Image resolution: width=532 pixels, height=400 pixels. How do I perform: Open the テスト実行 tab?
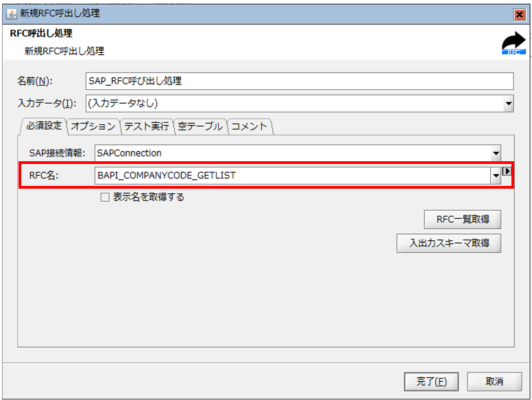tap(146, 126)
